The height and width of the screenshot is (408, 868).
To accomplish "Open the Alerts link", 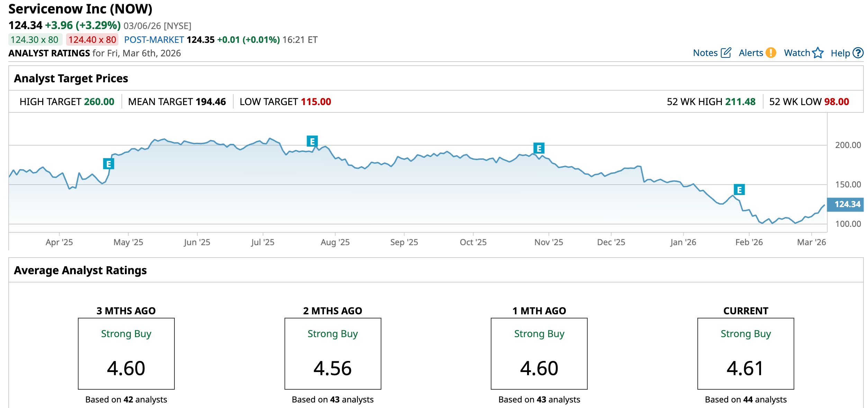I will (751, 53).
